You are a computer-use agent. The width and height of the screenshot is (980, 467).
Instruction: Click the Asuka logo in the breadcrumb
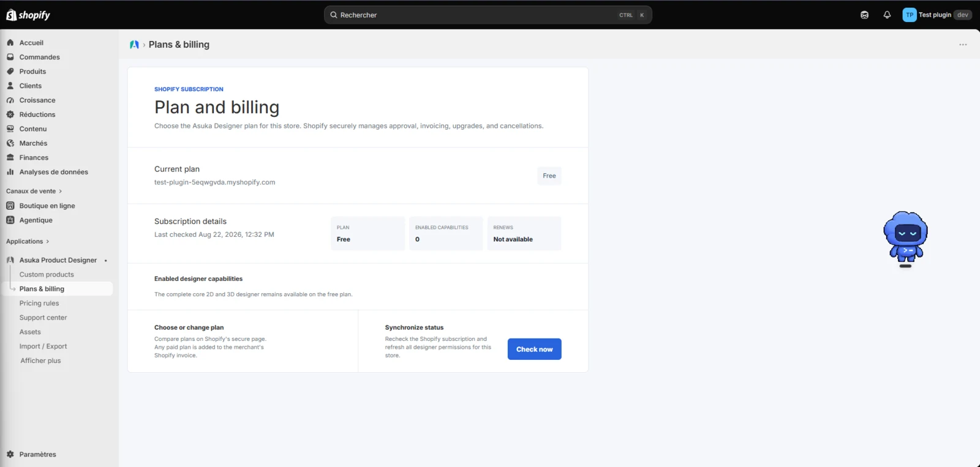coord(134,45)
